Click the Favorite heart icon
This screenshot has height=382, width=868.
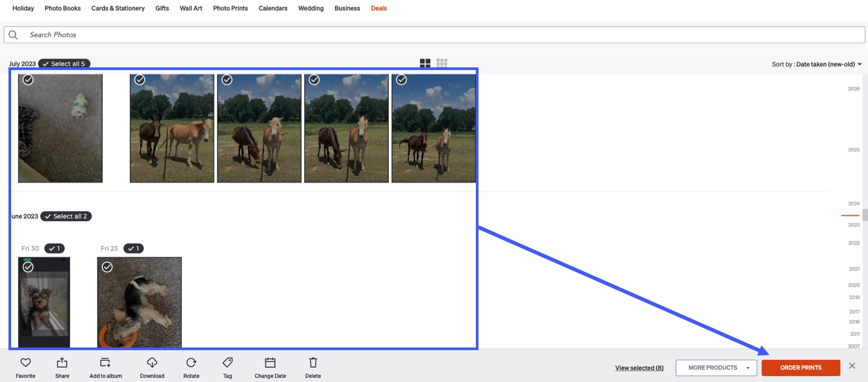[x=25, y=363]
